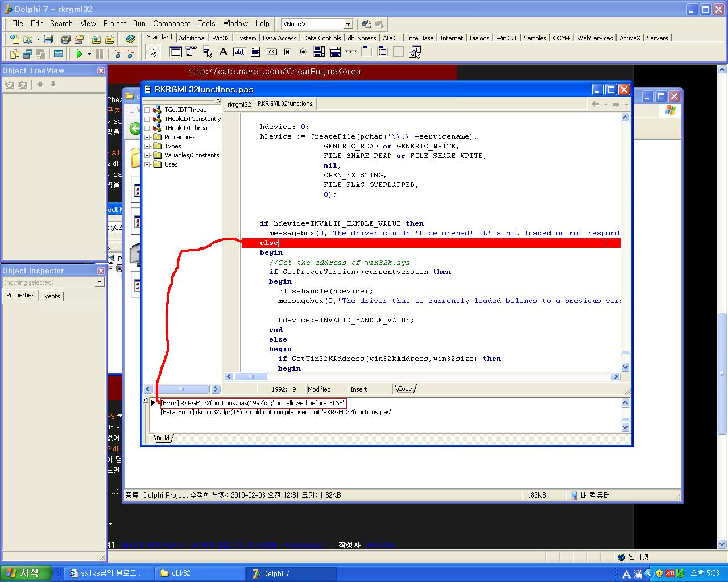Select the ComboBox component icon
Image resolution: width=728 pixels, height=582 pixels.
(335, 52)
